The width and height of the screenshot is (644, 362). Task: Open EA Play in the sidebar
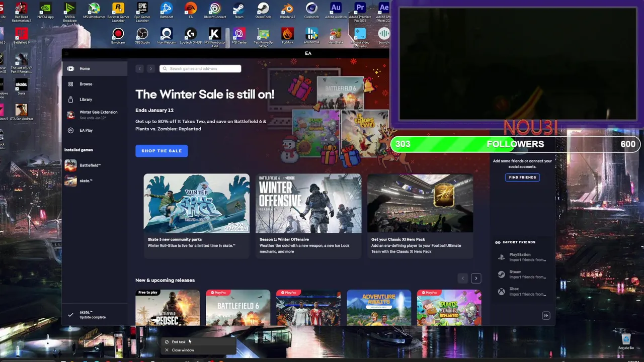[95, 130]
